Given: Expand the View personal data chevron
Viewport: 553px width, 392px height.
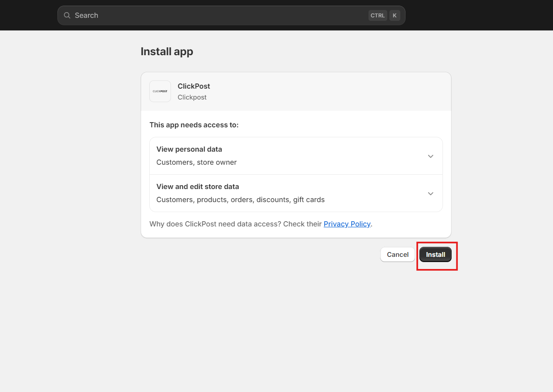Looking at the screenshot, I should pyautogui.click(x=430, y=156).
